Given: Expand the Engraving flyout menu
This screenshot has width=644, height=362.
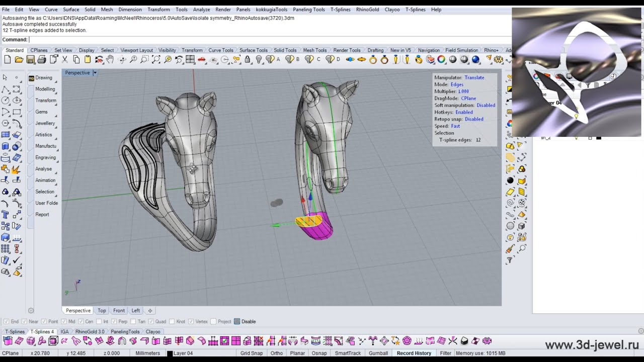Looking at the screenshot, I should click(x=45, y=157).
